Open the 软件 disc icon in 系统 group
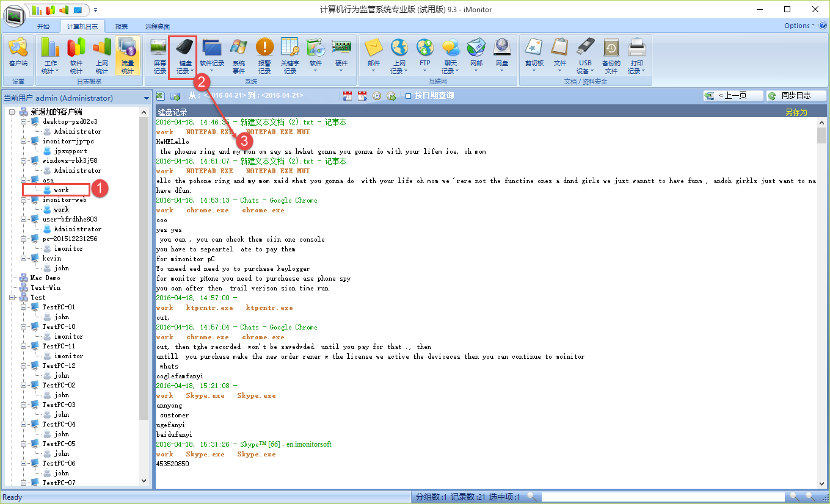This screenshot has width=830, height=504. point(316,56)
